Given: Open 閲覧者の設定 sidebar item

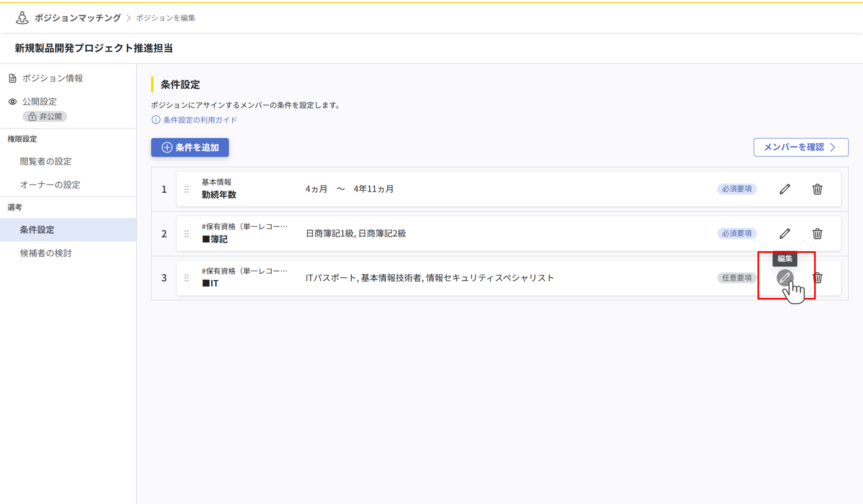Looking at the screenshot, I should tap(46, 161).
